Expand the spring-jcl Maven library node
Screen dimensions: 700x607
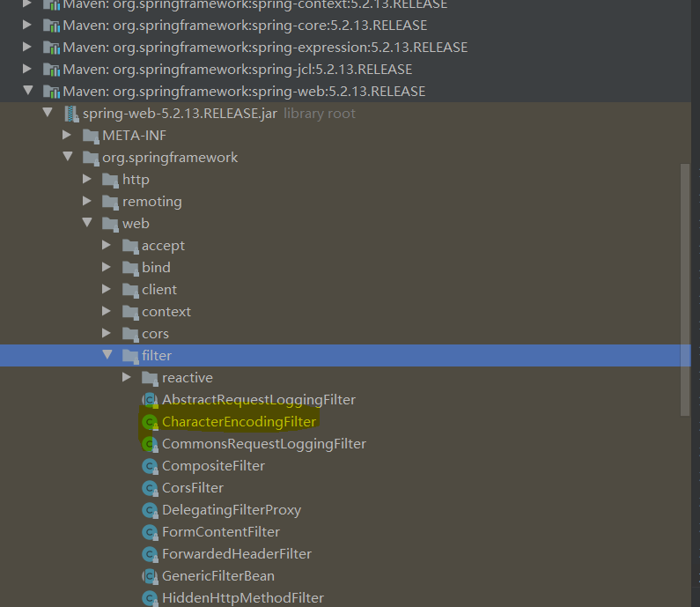26,69
